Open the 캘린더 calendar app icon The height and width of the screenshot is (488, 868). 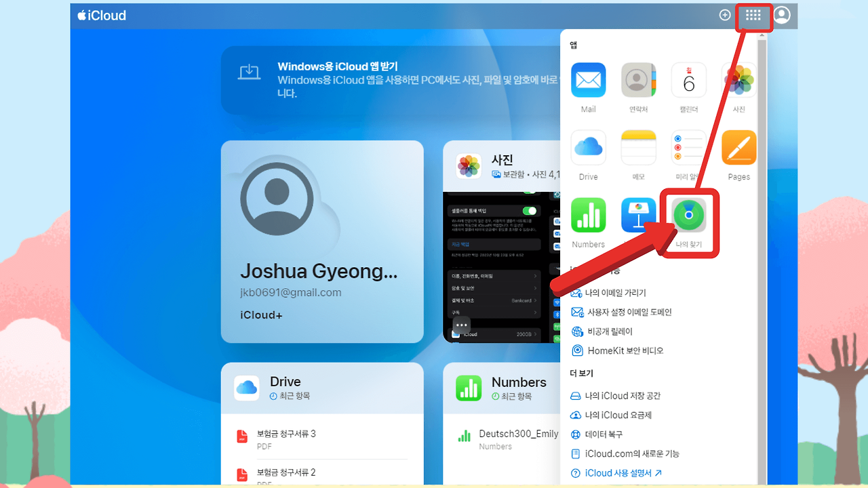pos(689,80)
